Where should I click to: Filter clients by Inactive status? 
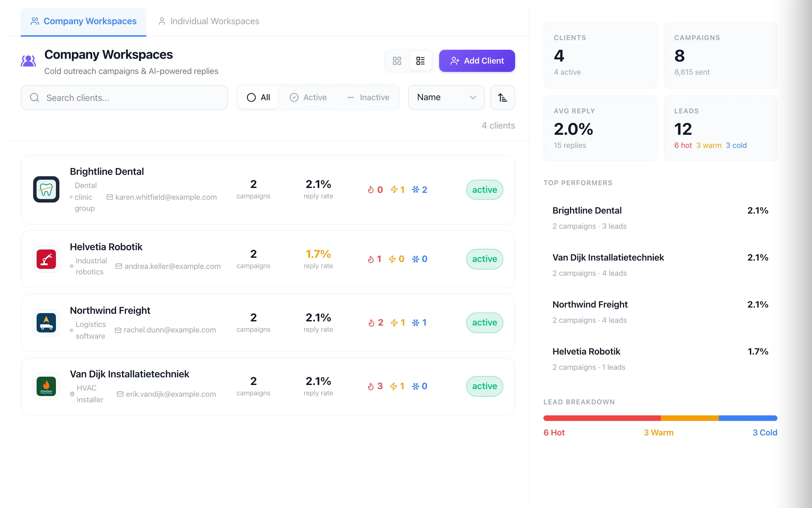pos(368,97)
